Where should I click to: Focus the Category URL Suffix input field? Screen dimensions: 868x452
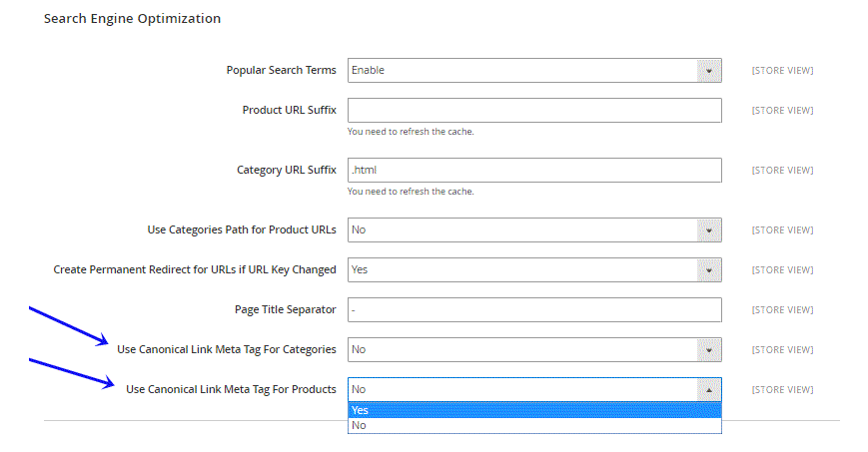534,170
